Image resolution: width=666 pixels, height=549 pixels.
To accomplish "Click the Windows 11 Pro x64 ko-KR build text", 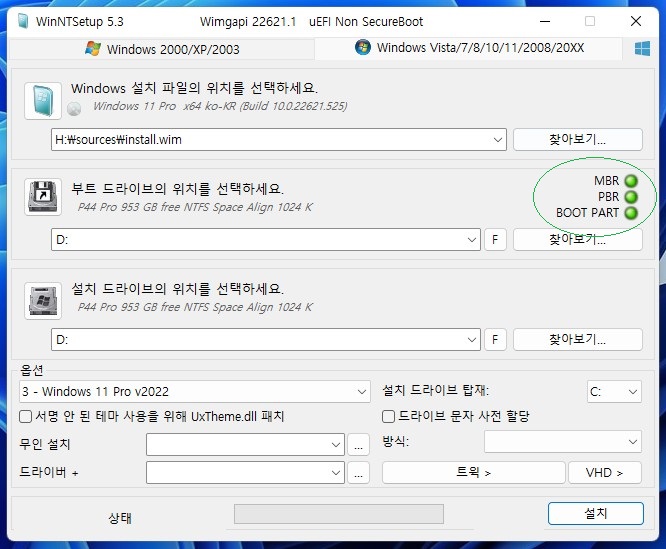I will (220, 106).
